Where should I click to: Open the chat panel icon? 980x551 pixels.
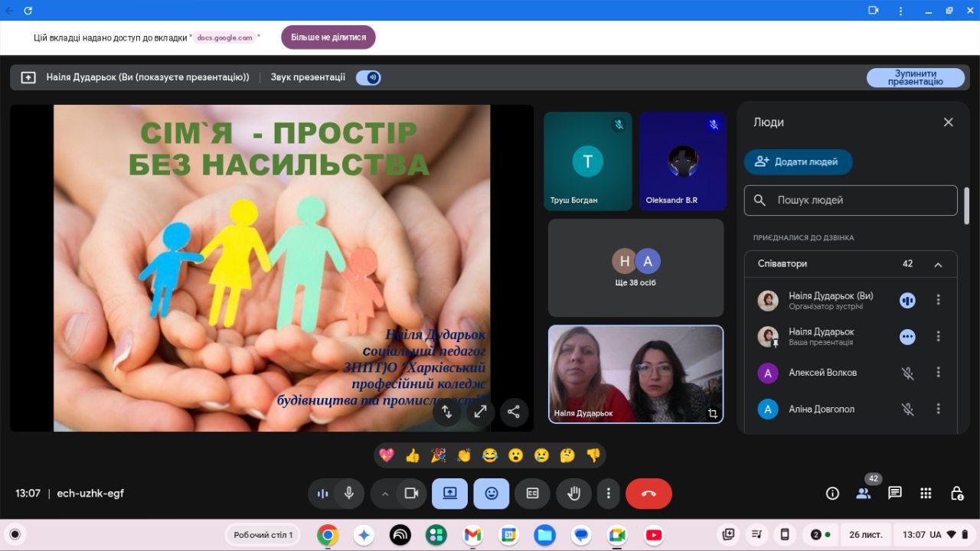(x=894, y=494)
